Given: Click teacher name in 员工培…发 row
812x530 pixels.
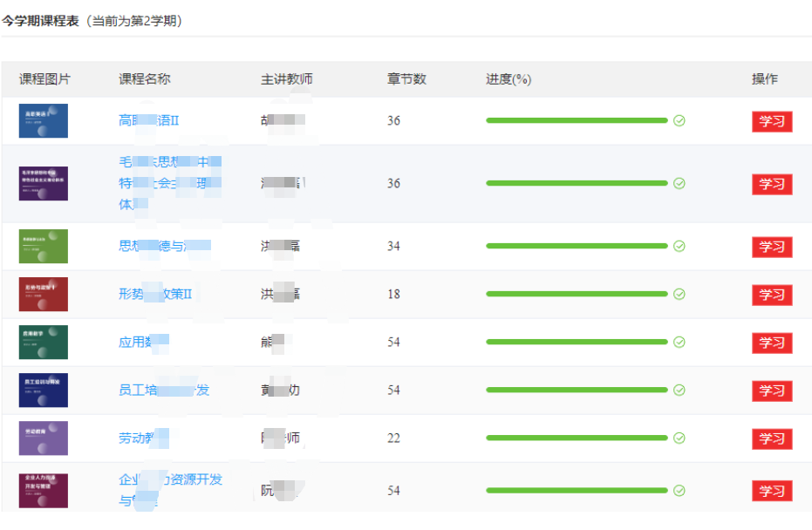Looking at the screenshot, I should point(280,390).
